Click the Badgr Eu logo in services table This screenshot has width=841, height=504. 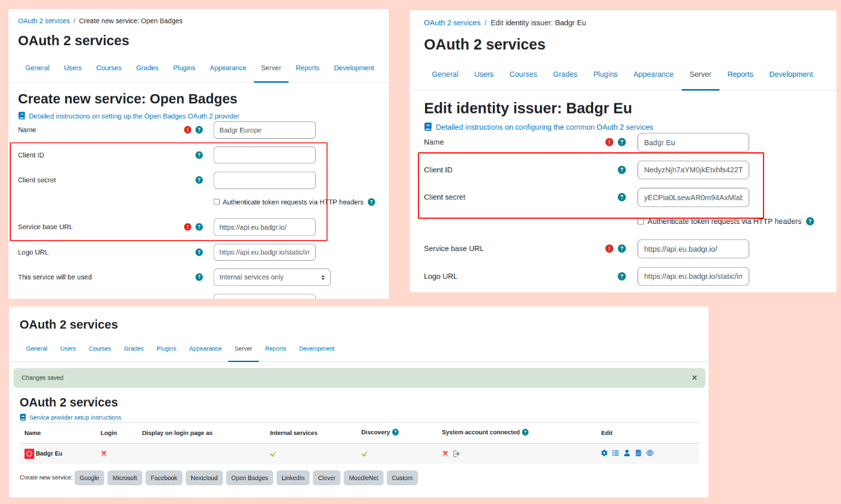(x=29, y=454)
